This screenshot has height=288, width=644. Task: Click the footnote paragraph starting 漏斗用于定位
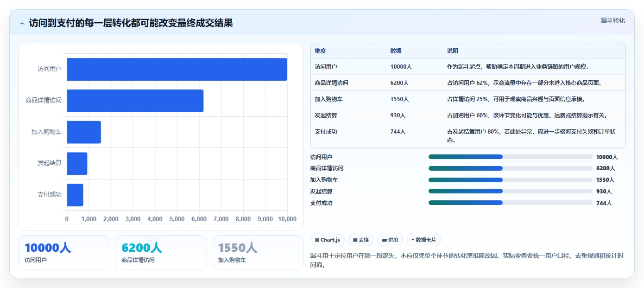point(467,260)
